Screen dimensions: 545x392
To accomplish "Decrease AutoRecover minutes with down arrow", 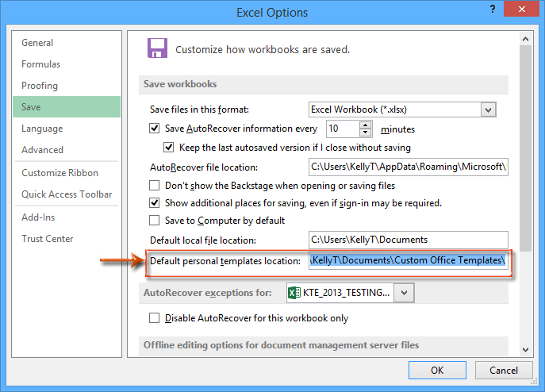I will [365, 133].
